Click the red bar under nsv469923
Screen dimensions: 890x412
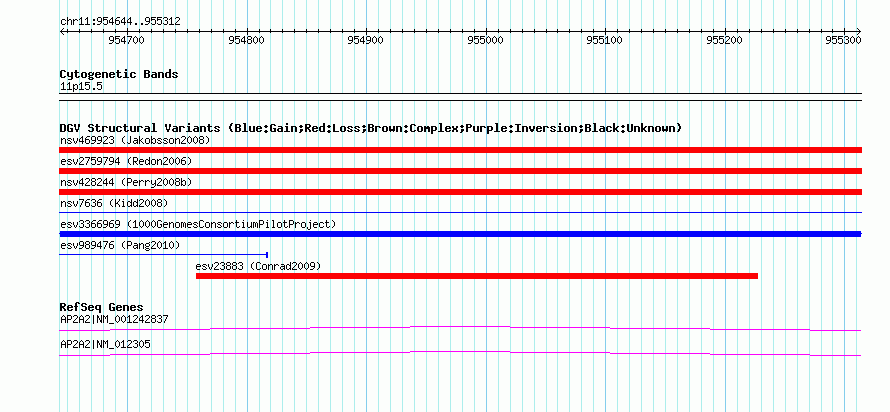(x=460, y=150)
